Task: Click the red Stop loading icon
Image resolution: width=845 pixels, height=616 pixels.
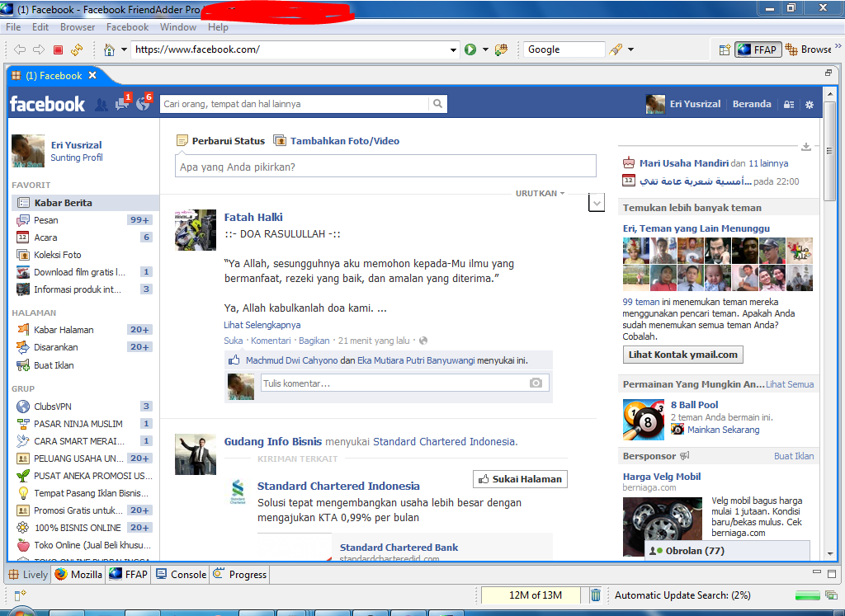Action: click(59, 49)
